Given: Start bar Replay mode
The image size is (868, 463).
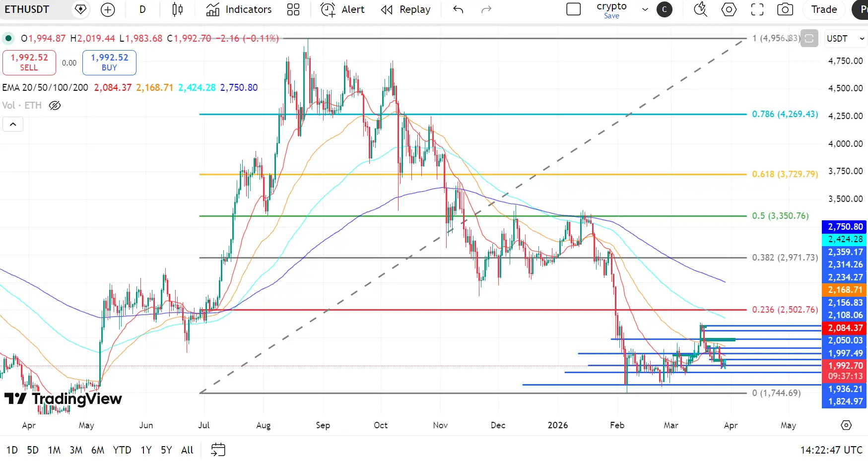Looking at the screenshot, I should (405, 9).
